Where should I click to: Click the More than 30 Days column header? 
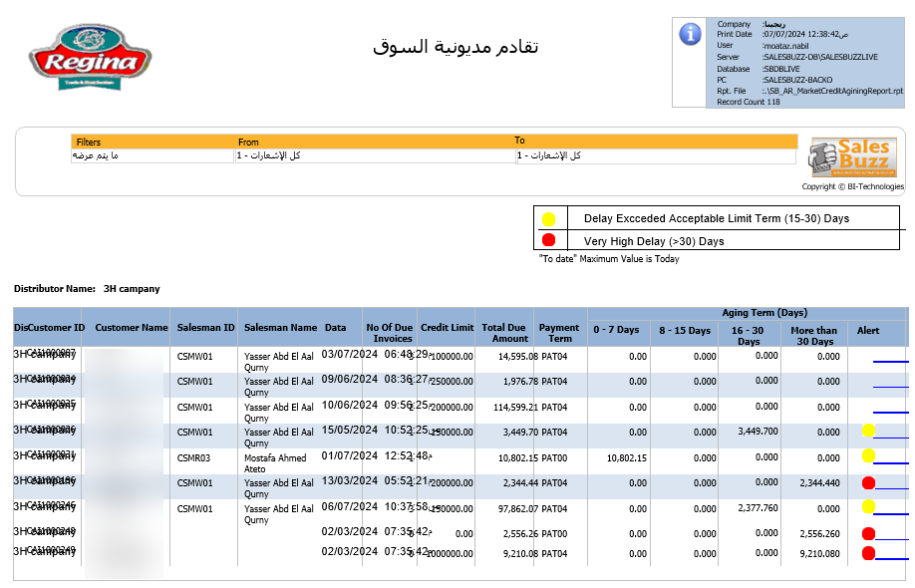point(814,335)
